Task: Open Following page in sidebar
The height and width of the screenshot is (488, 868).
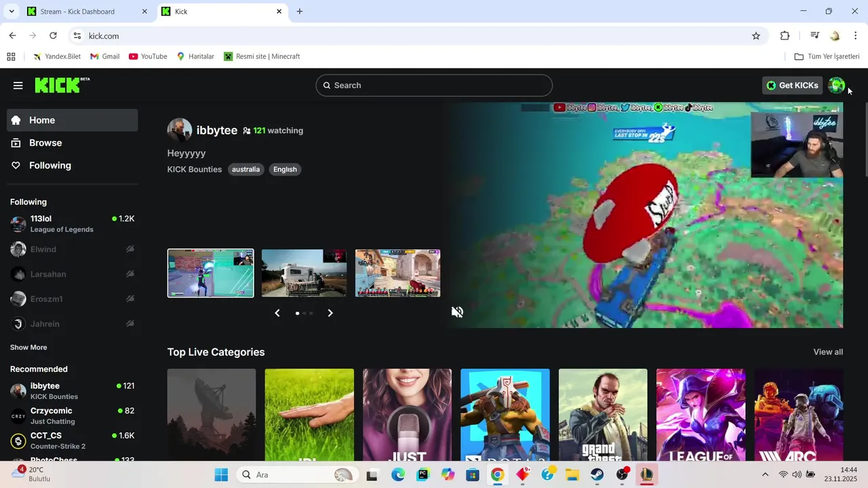Action: tap(73, 165)
